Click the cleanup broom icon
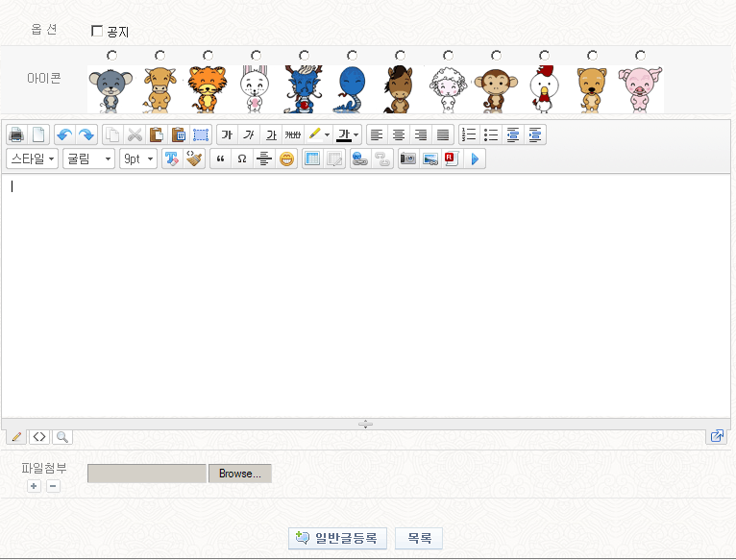This screenshot has width=736, height=560. coord(194,158)
